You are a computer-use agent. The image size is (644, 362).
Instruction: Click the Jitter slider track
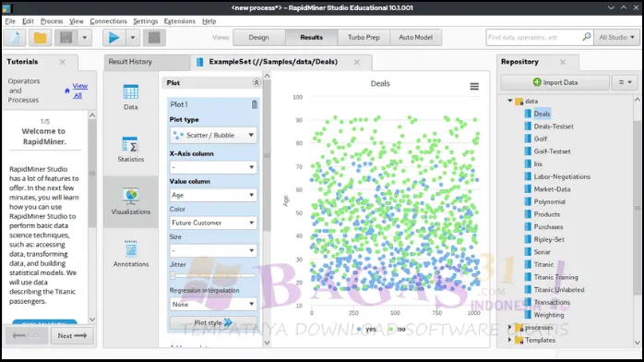click(213, 276)
